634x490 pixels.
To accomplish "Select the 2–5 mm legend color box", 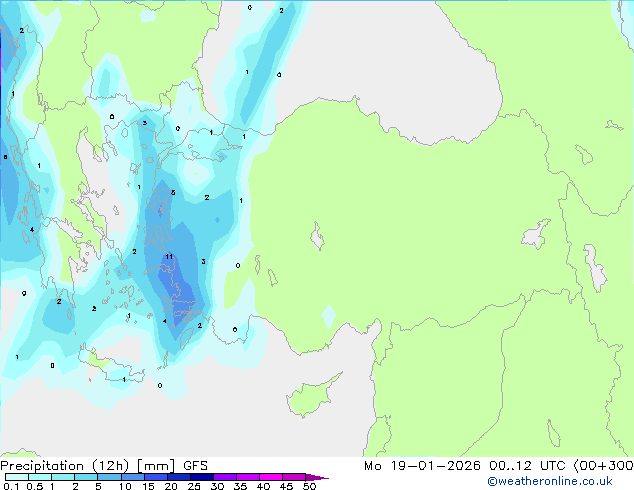I will click(x=86, y=477).
